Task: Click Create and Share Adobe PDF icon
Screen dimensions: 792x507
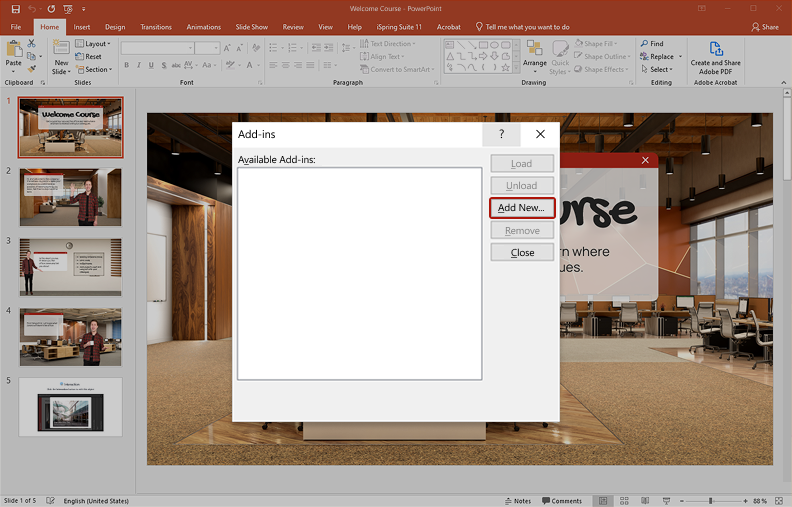Action: pos(715,49)
